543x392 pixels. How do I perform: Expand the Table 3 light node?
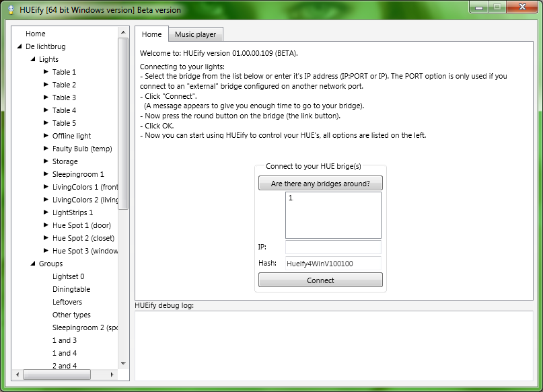(x=46, y=97)
